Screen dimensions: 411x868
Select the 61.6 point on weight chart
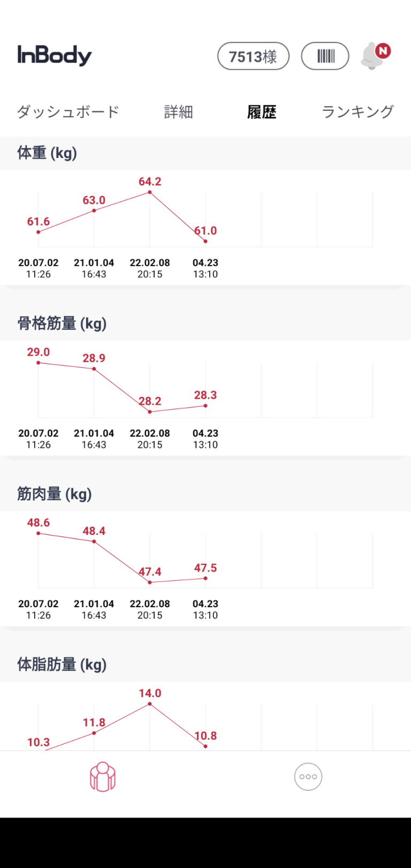pyautogui.click(x=39, y=232)
